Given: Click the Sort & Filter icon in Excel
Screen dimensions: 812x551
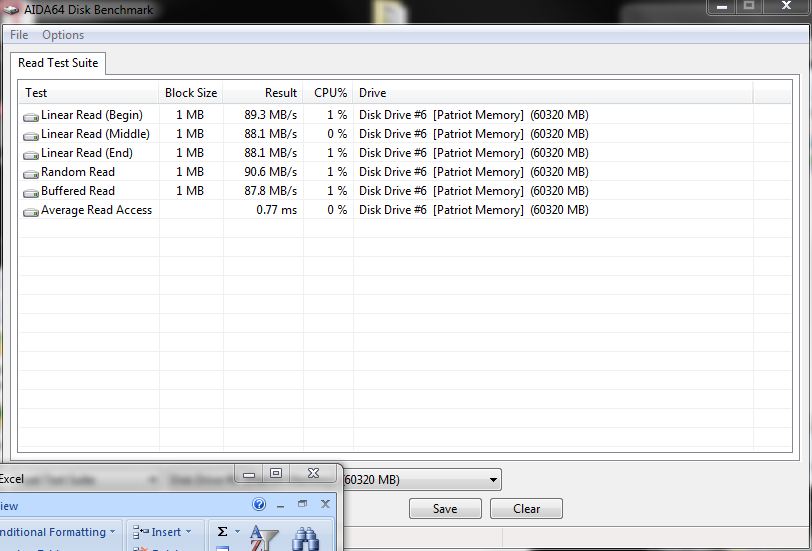Looking at the screenshot, I should [x=263, y=538].
